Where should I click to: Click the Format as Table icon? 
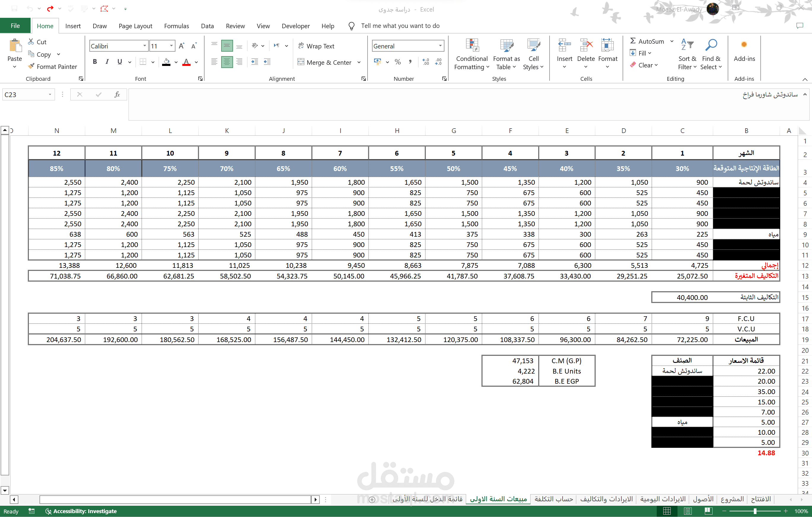tap(506, 45)
